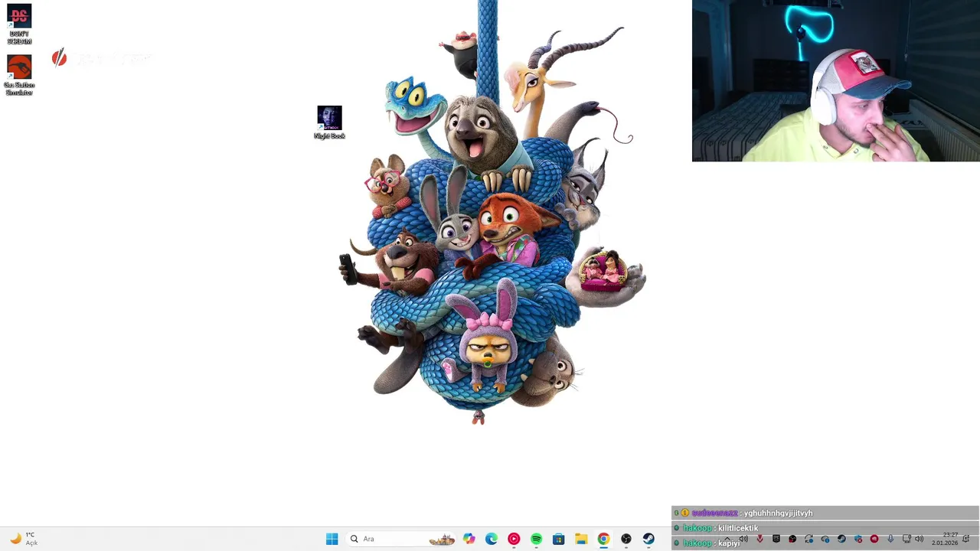The height and width of the screenshot is (551, 980).
Task: Open the weather widget showing 1°C
Action: pos(23,539)
